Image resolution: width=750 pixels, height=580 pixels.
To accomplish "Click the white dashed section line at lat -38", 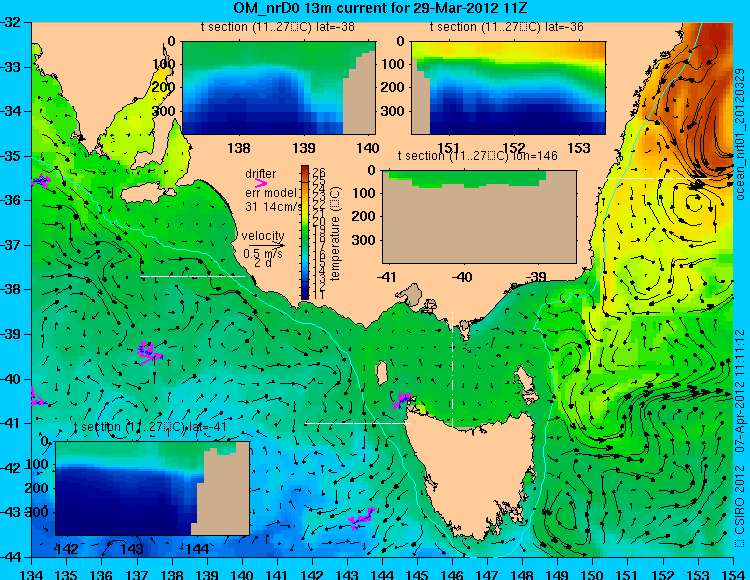I will [x=193, y=276].
